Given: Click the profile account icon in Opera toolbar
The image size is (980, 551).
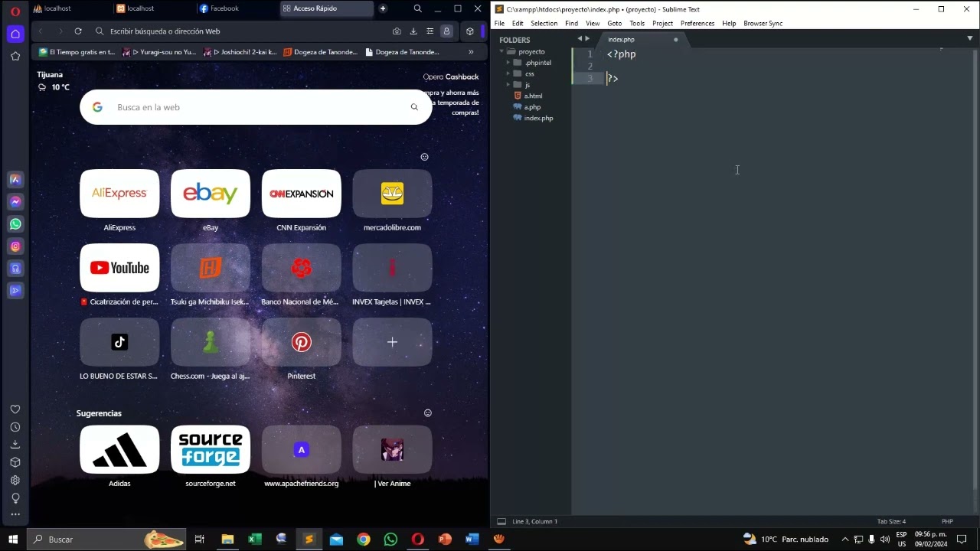Looking at the screenshot, I should (447, 31).
